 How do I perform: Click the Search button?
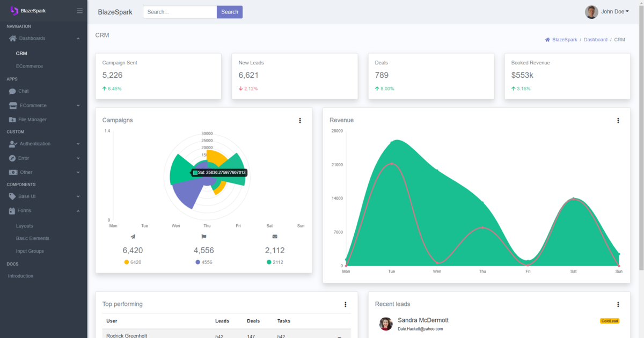[230, 12]
